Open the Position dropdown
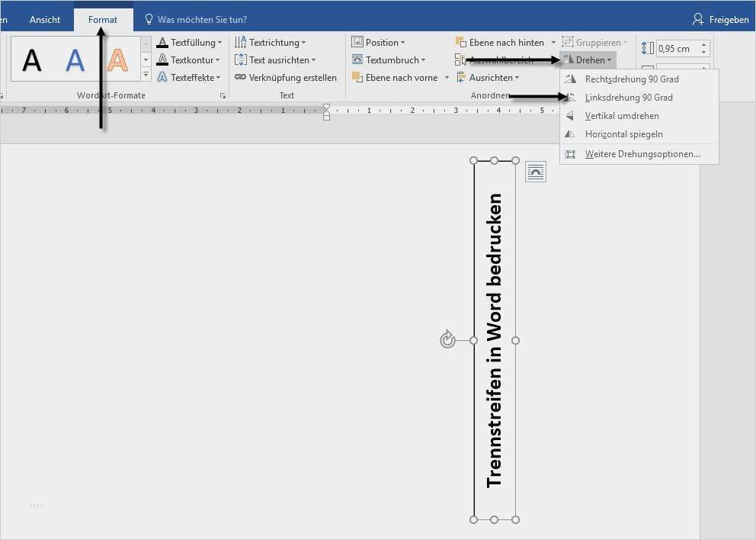The image size is (756, 540). (x=379, y=43)
